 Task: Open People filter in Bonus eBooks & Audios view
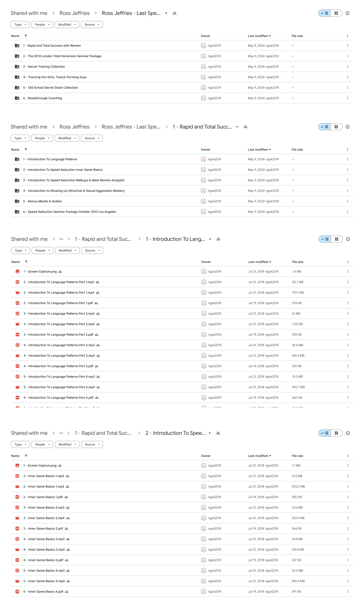42,138
